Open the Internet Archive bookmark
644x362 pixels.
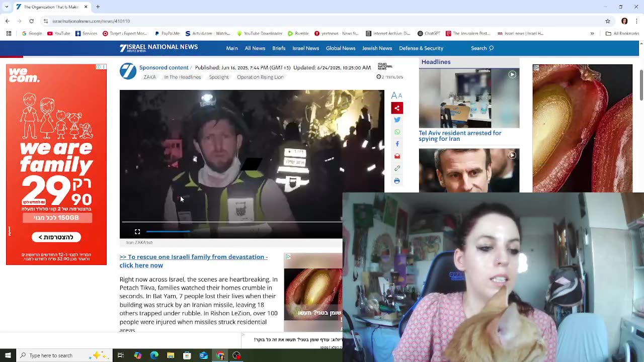388,34
